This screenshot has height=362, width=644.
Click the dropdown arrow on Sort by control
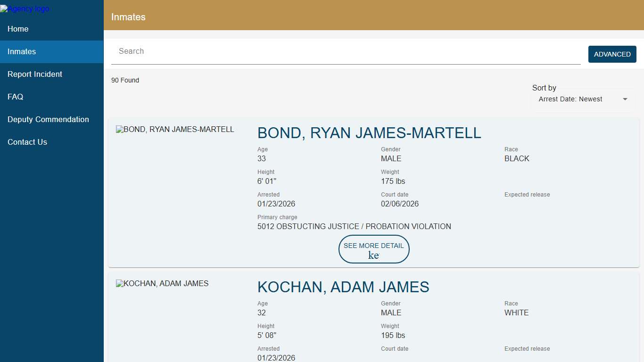pyautogui.click(x=625, y=99)
